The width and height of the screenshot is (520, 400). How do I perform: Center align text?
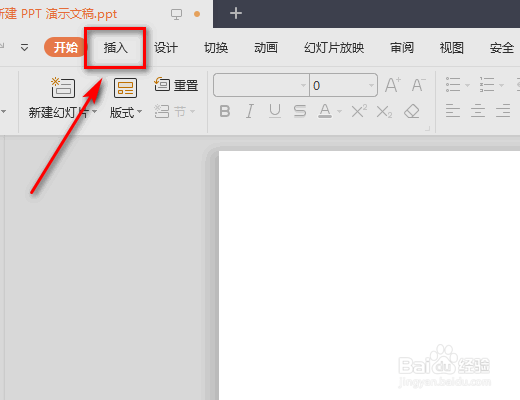(478, 111)
